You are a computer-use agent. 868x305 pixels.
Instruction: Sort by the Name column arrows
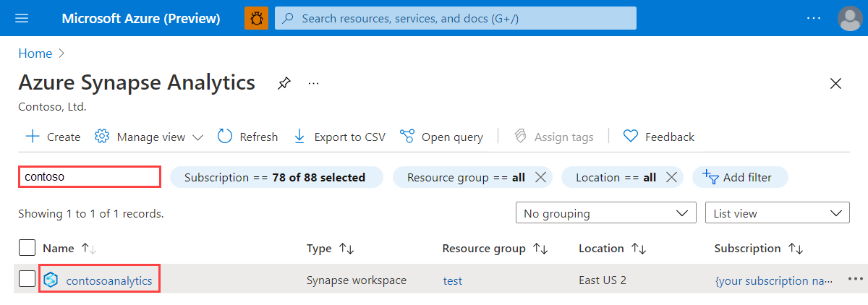(x=89, y=249)
